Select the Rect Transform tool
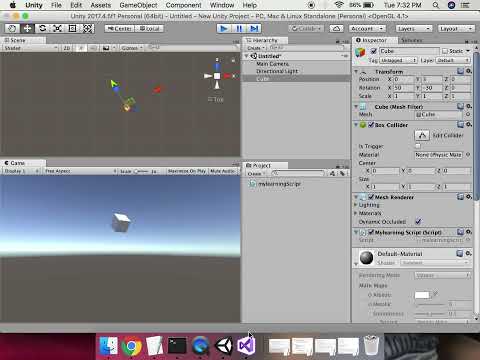480x360 pixels. click(x=72, y=29)
